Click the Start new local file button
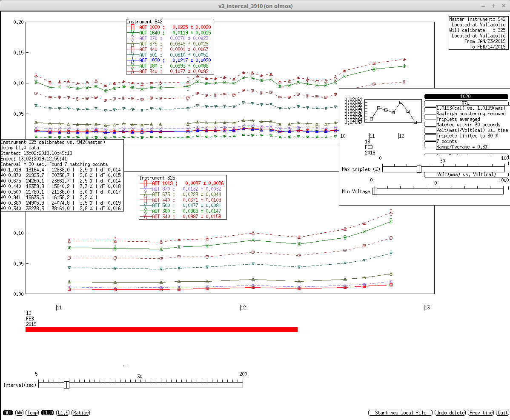Screen dimensions: 510x420 [x=401, y=412]
